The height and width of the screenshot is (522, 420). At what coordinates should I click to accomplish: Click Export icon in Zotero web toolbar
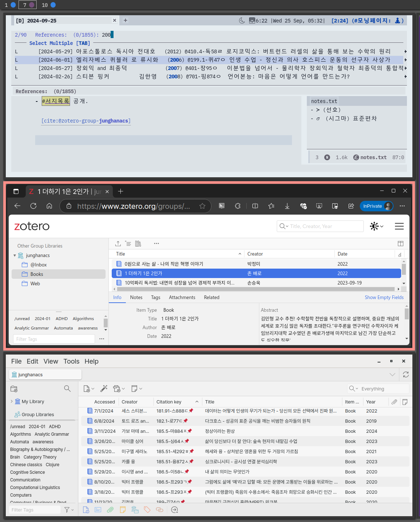(118, 244)
